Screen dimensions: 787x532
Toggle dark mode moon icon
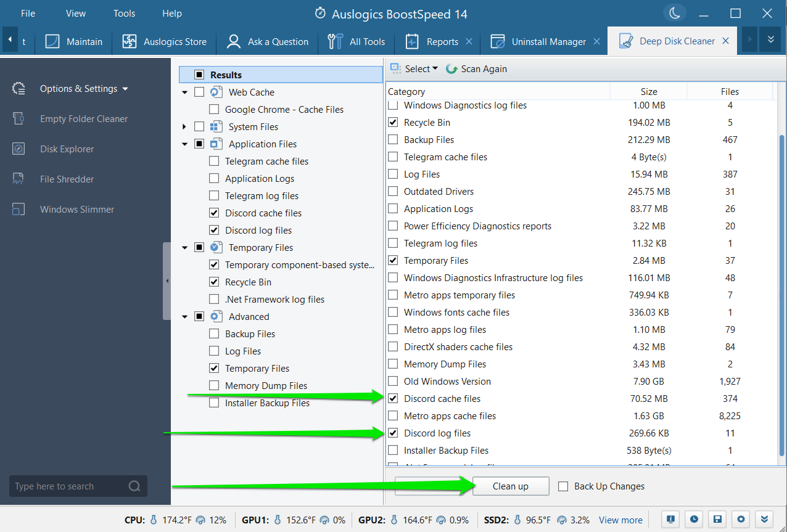click(674, 13)
